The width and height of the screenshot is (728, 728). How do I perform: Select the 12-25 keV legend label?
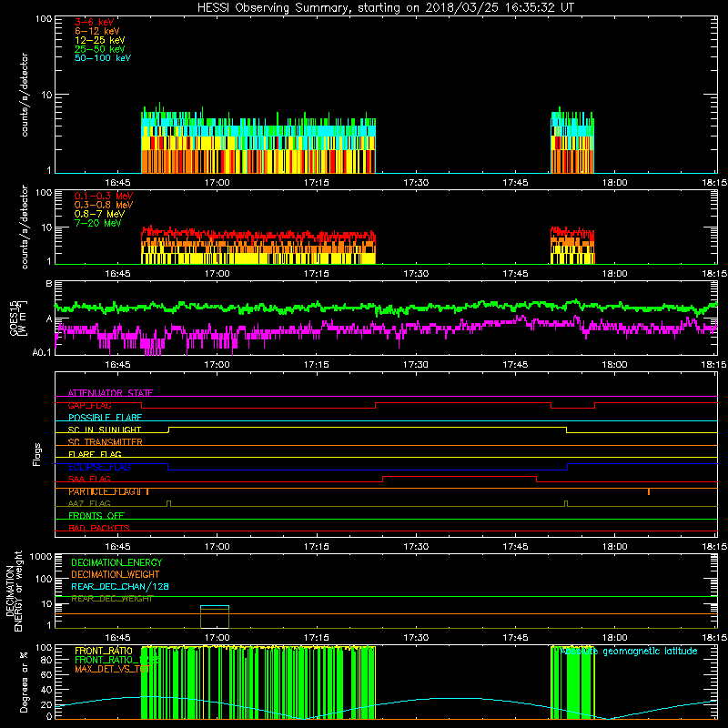(100, 40)
